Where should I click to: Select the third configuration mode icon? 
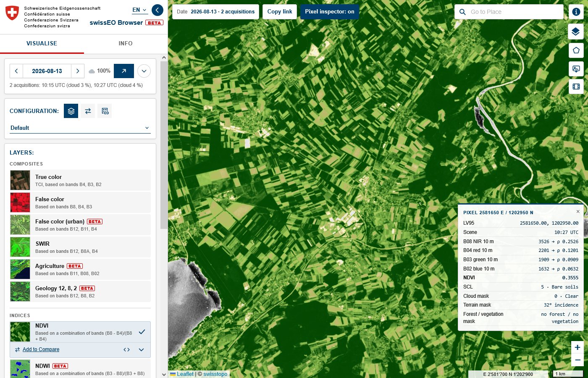click(105, 111)
